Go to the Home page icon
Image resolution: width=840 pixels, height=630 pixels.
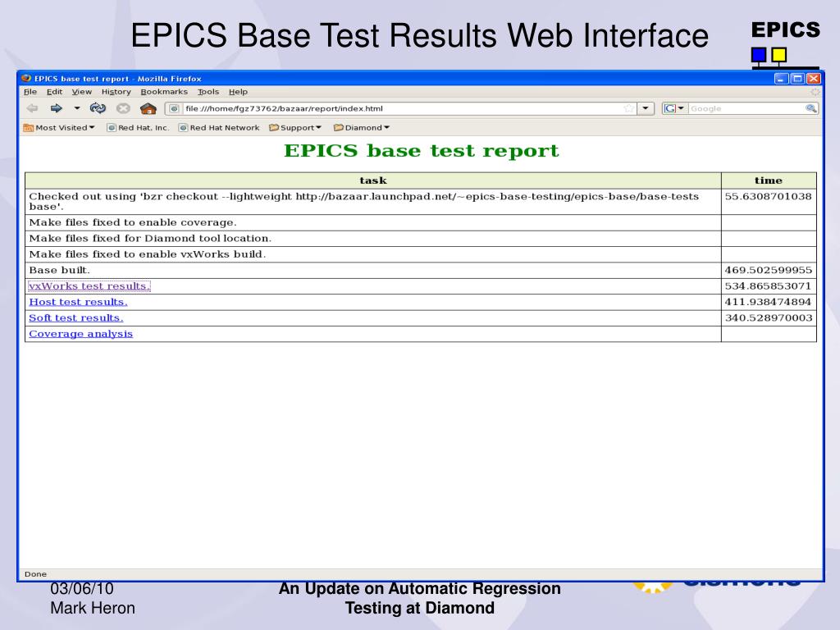pos(148,109)
